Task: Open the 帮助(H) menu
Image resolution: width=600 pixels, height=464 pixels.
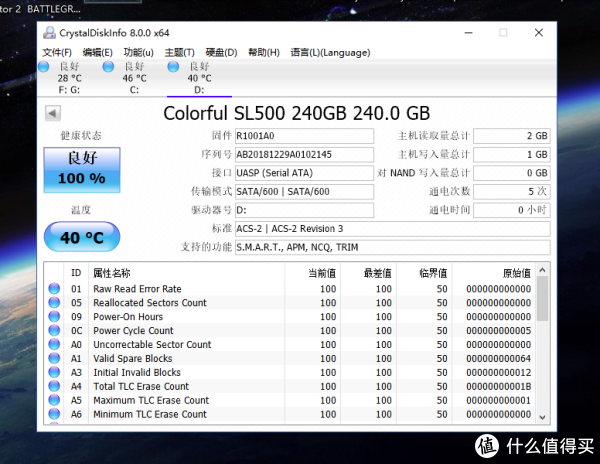Action: coord(264,52)
